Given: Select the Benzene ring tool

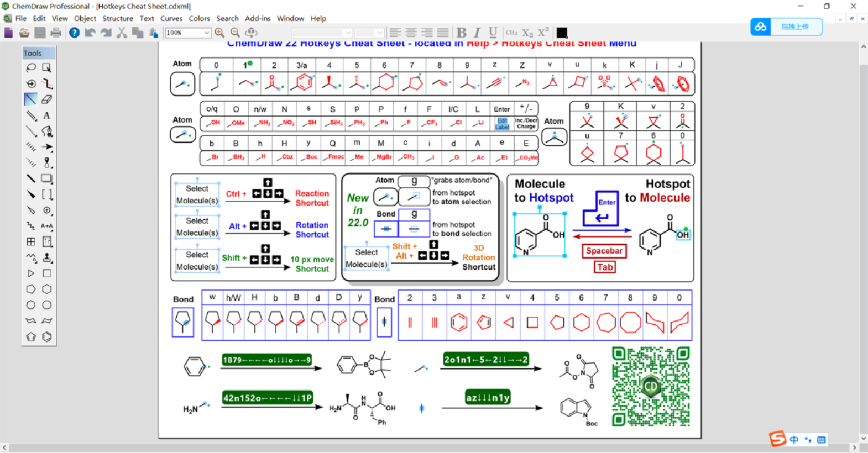Looking at the screenshot, I should tap(47, 336).
